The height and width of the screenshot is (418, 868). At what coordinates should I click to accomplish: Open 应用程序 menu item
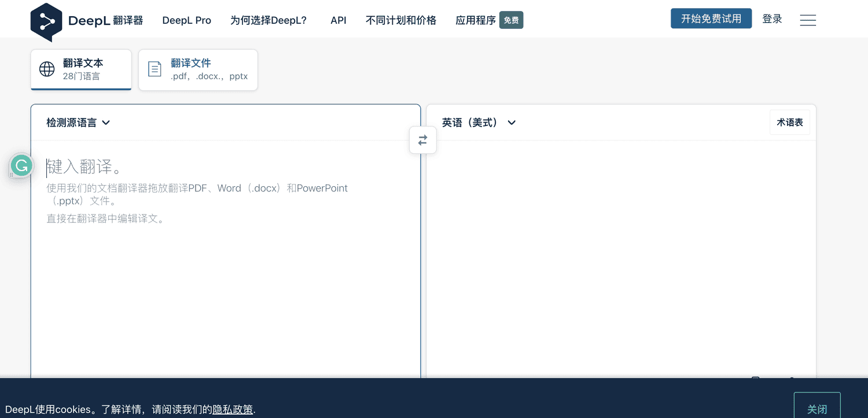click(476, 20)
